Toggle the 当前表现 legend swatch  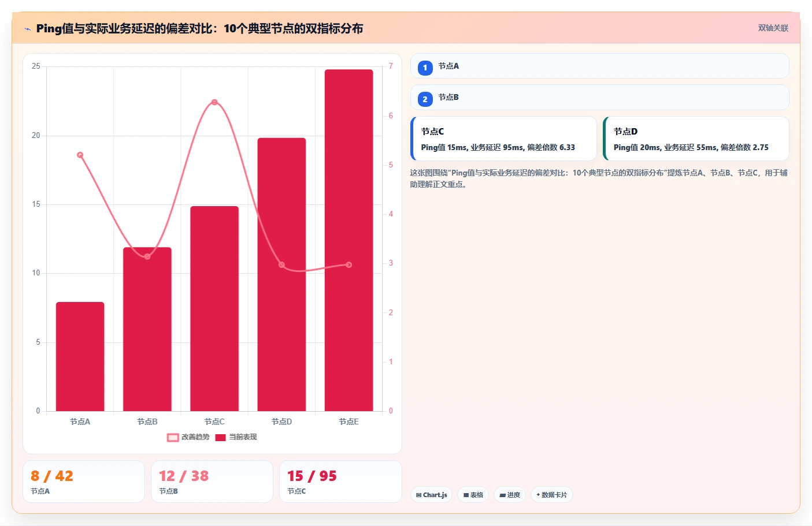tap(220, 437)
